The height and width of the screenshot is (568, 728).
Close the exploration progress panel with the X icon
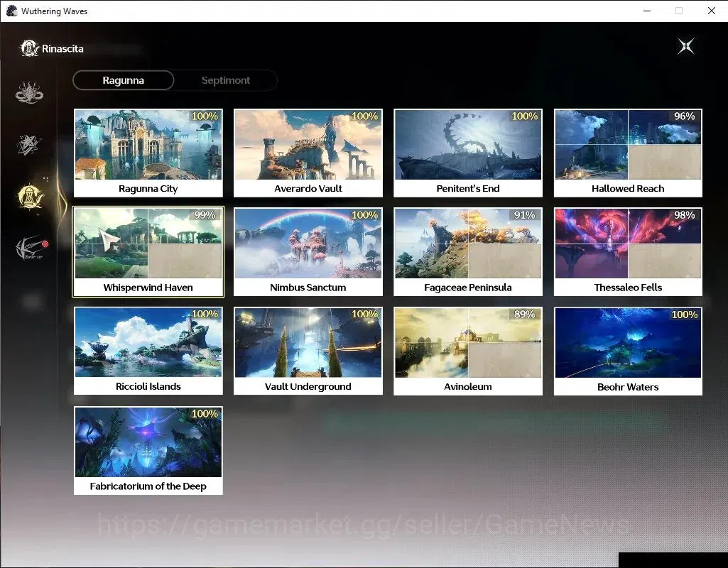pos(686,46)
